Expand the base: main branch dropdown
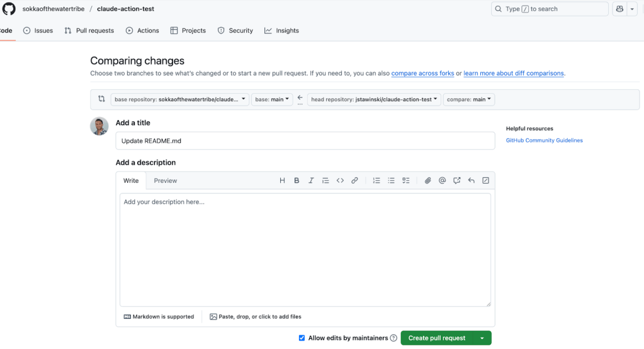644x349 pixels. tap(272, 99)
